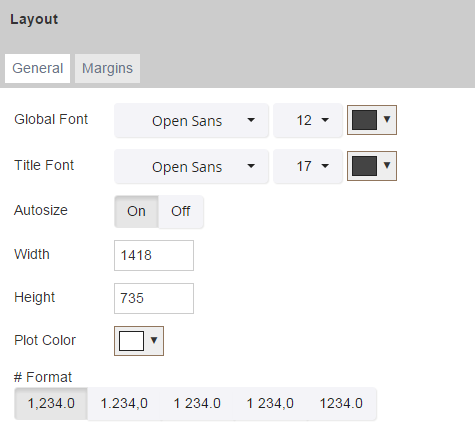Click the Height input field
The image size is (475, 435).
(x=154, y=298)
